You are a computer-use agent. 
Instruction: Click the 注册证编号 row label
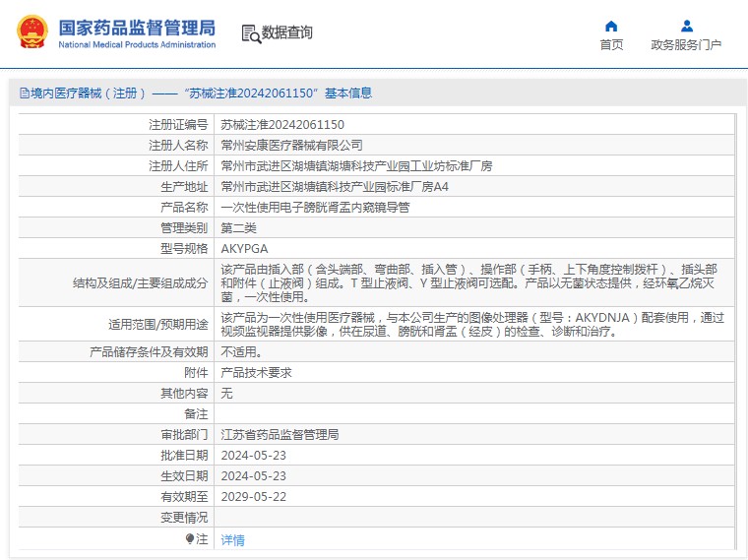tap(178, 125)
